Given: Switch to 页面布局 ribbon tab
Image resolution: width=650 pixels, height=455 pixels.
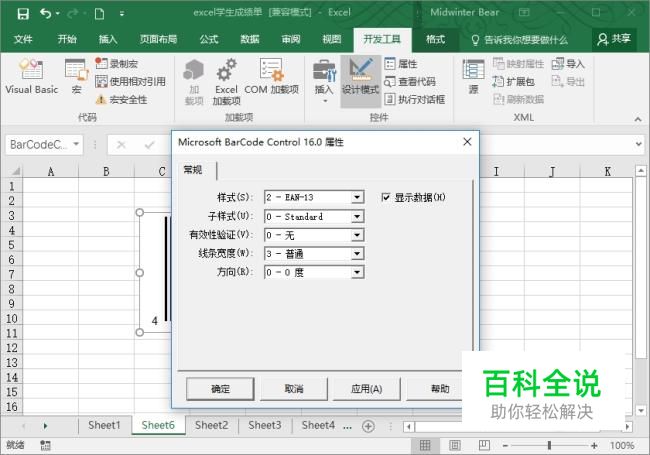Looking at the screenshot, I should point(158,39).
